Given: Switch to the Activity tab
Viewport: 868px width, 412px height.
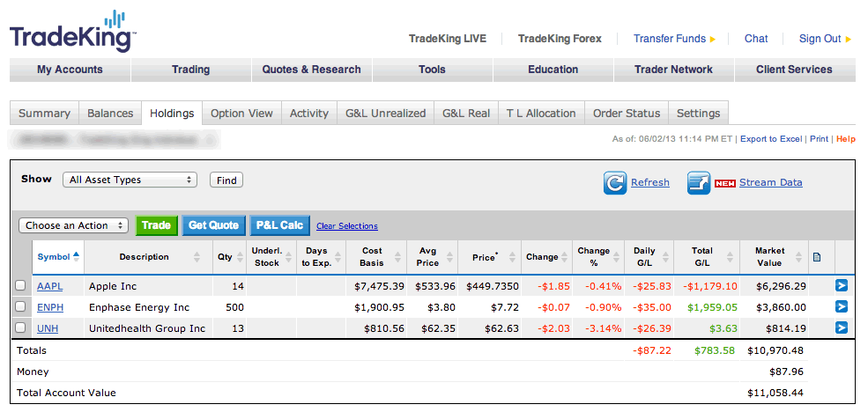Looking at the screenshot, I should pos(309,114).
